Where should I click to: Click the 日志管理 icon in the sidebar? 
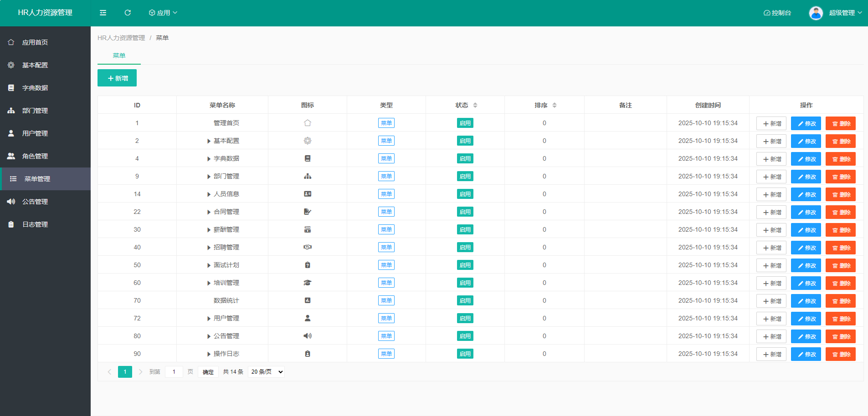point(11,224)
